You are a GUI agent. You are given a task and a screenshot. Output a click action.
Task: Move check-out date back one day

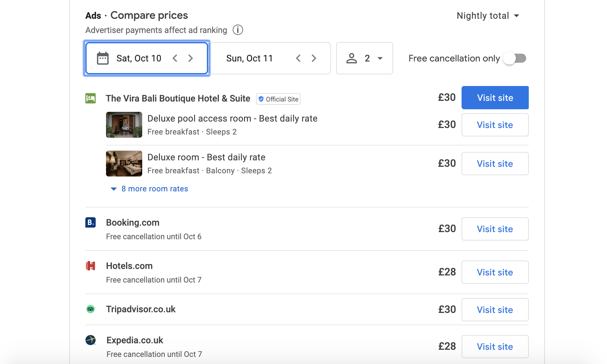(298, 58)
